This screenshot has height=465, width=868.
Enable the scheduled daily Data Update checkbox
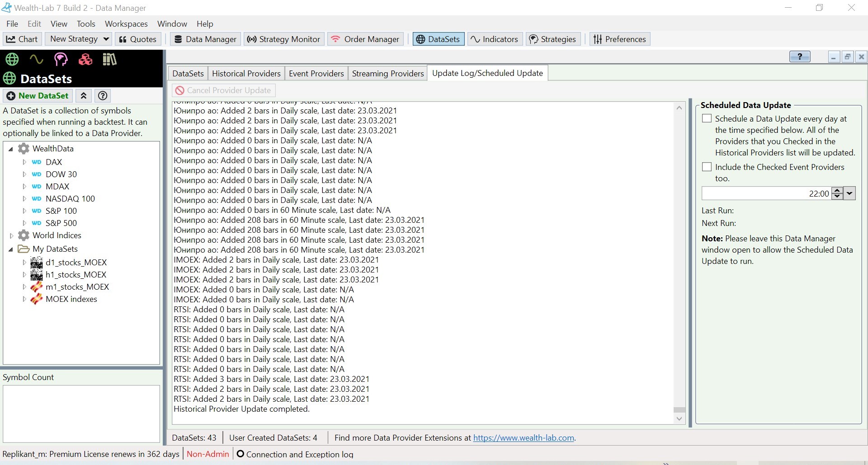point(707,119)
